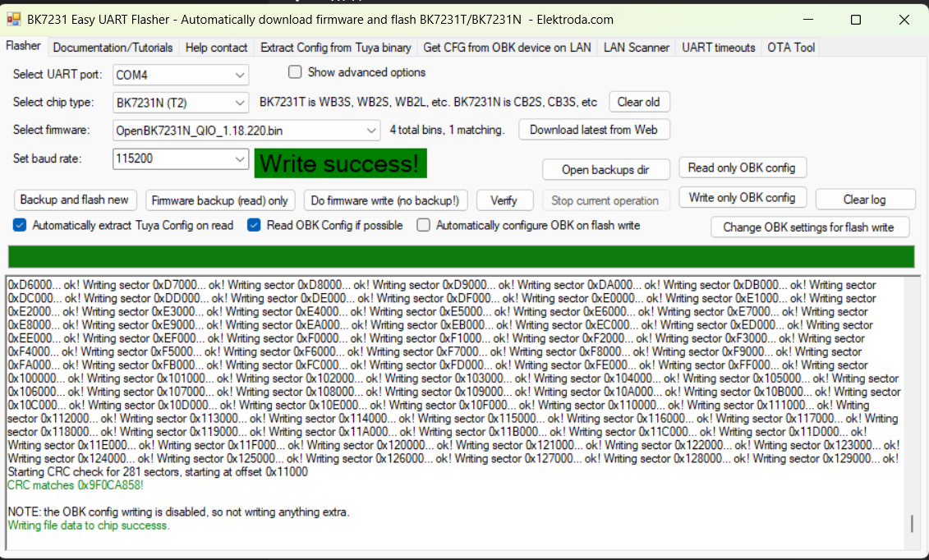This screenshot has height=560, width=929.
Task: Click Firmware backup (read) only button
Action: 219,200
